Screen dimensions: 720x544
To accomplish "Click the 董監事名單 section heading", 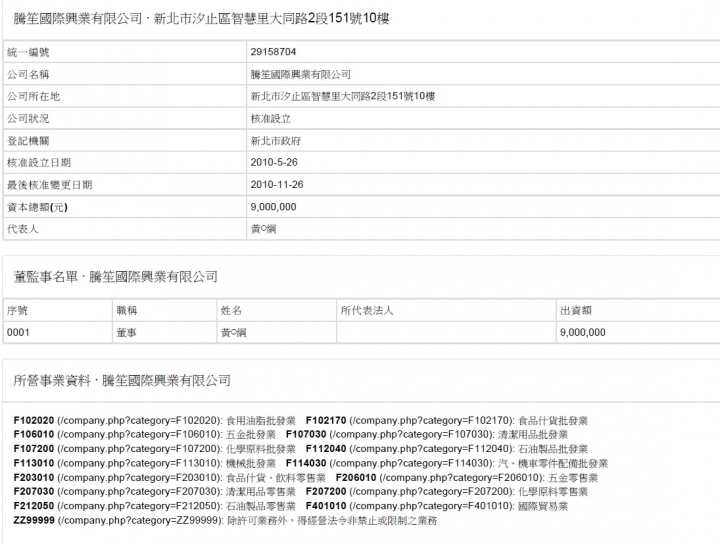I will tap(115, 277).
